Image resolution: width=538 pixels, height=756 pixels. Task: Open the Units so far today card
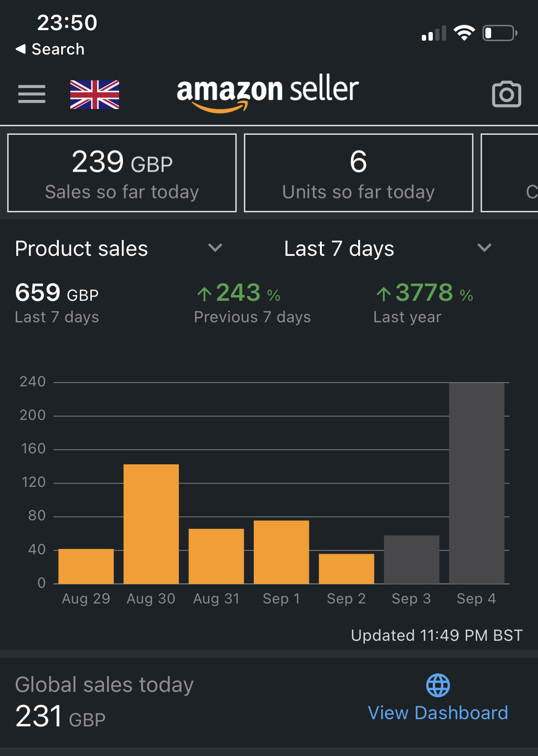tap(359, 173)
